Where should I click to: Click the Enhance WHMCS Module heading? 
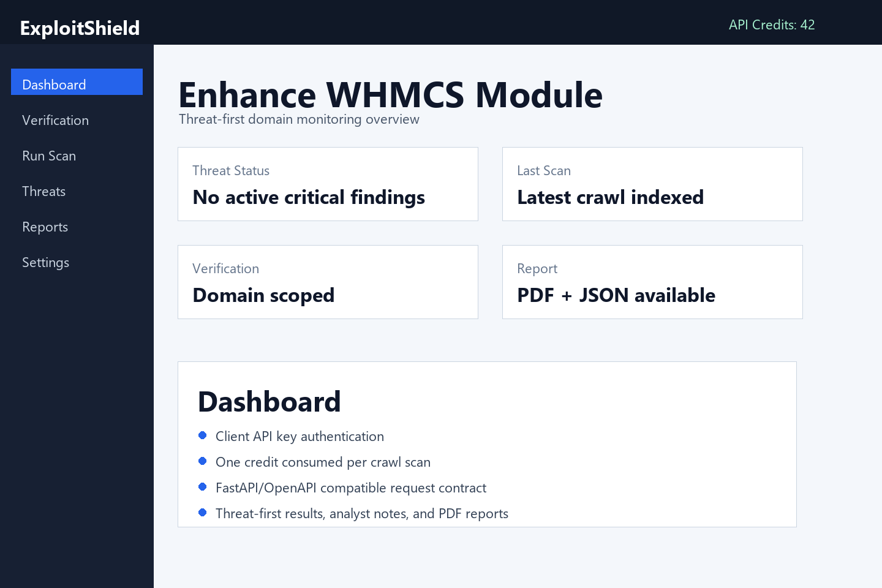(x=391, y=95)
